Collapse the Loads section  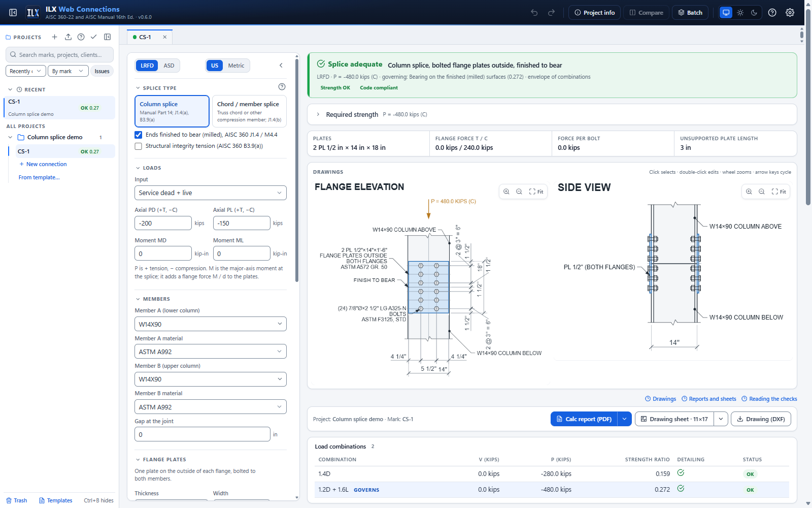(x=138, y=168)
